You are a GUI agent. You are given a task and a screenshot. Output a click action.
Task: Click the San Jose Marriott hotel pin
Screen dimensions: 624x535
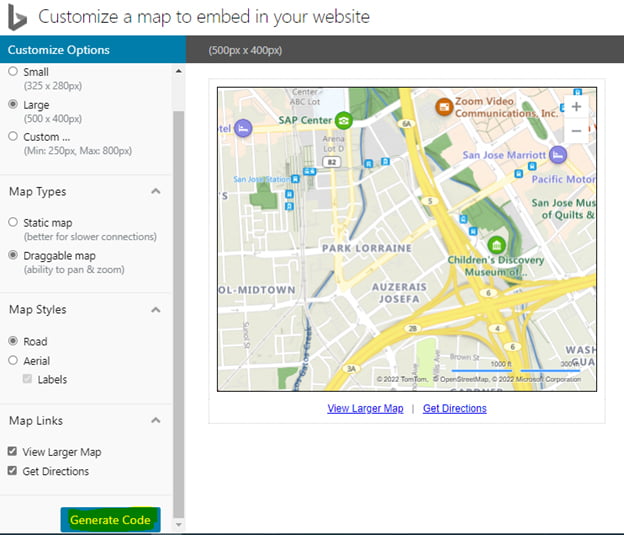[x=558, y=155]
